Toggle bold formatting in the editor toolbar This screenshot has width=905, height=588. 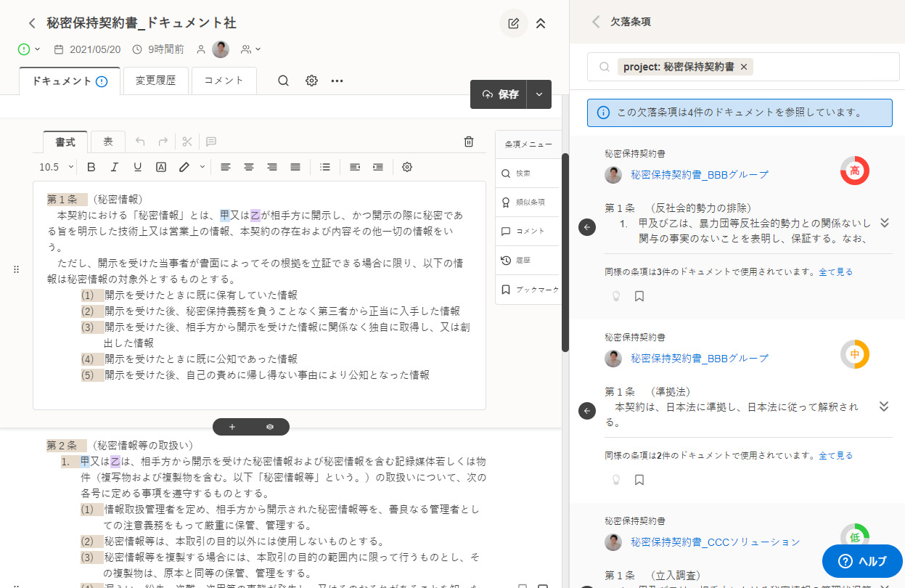click(91, 166)
